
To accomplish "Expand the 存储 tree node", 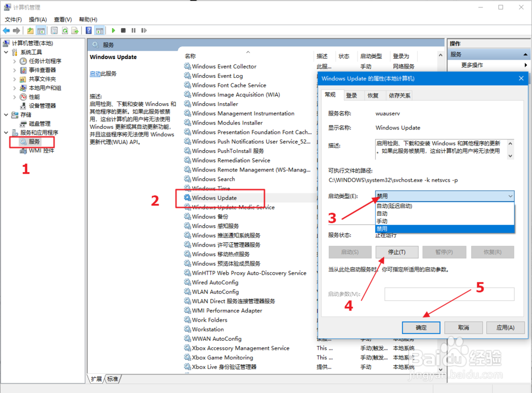I will pyautogui.click(x=6, y=114).
